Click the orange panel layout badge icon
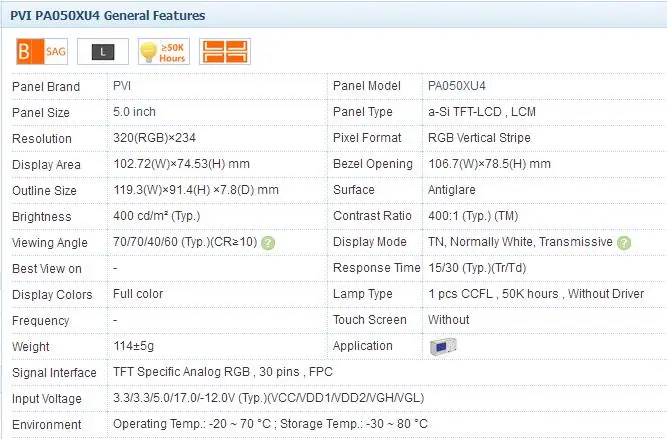Screen dimensions: 667x439 click(x=225, y=51)
